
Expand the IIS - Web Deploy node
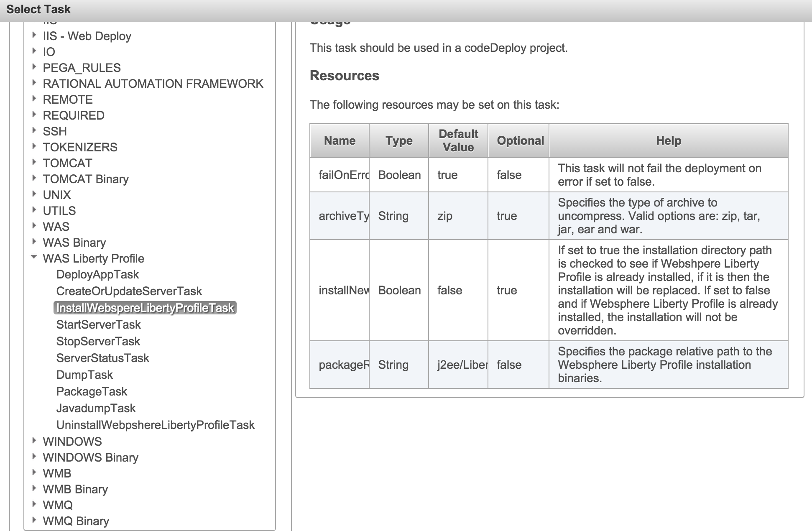[x=34, y=36]
